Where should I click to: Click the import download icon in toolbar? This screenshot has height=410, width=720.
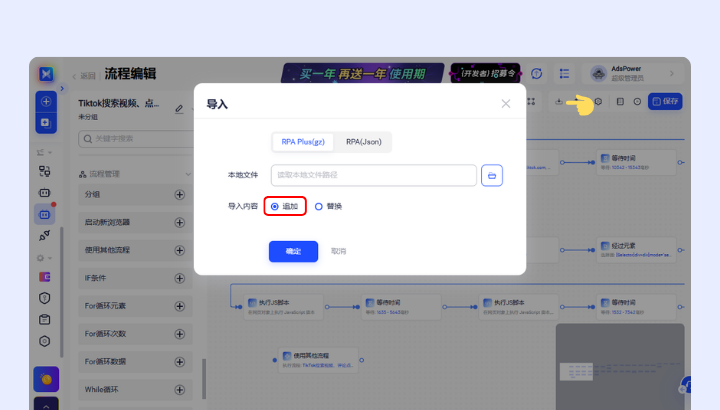pos(559,101)
